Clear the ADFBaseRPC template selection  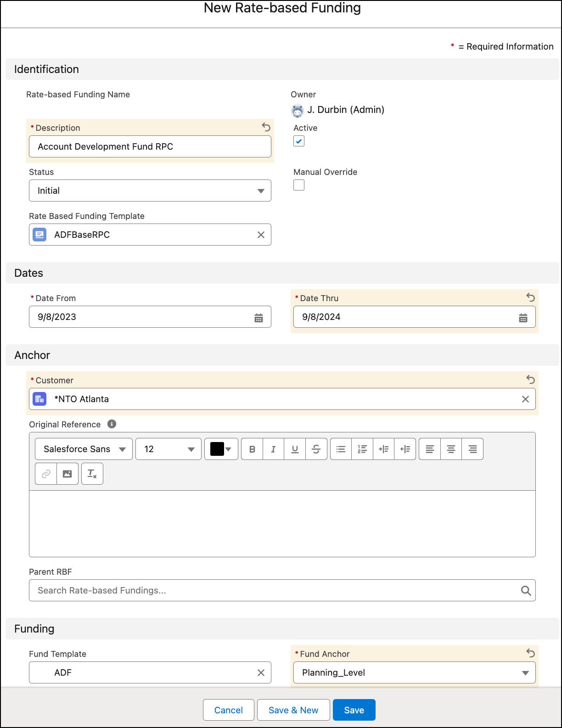click(261, 235)
